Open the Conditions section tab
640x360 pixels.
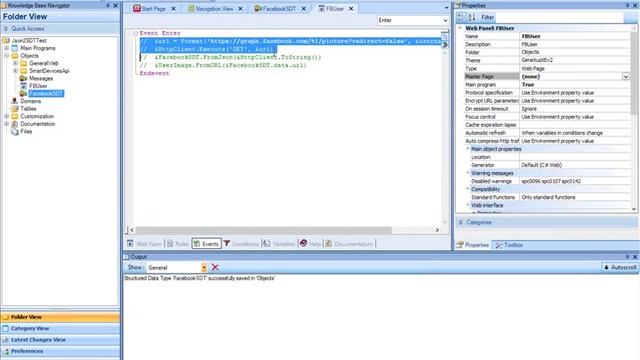click(241, 244)
